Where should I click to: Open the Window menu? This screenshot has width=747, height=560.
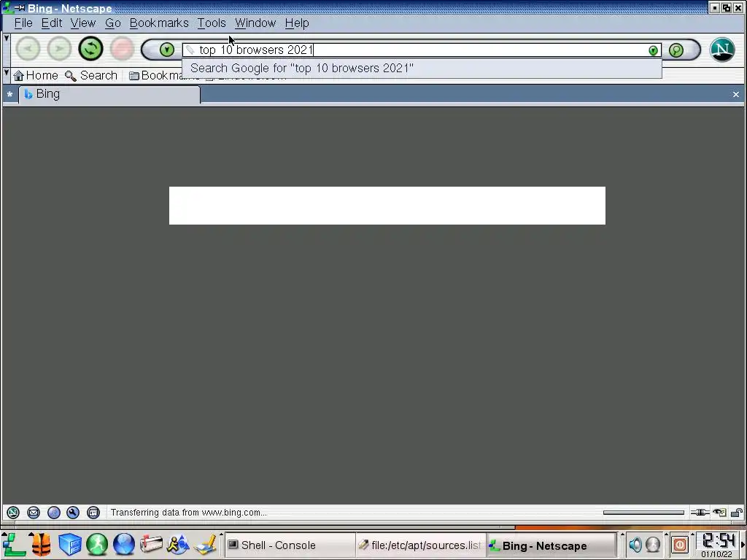[255, 23]
